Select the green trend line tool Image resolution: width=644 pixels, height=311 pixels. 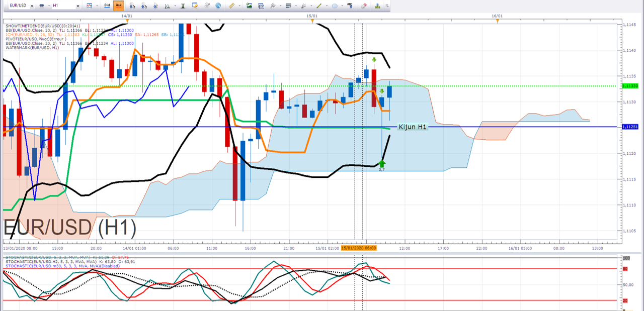318,6
